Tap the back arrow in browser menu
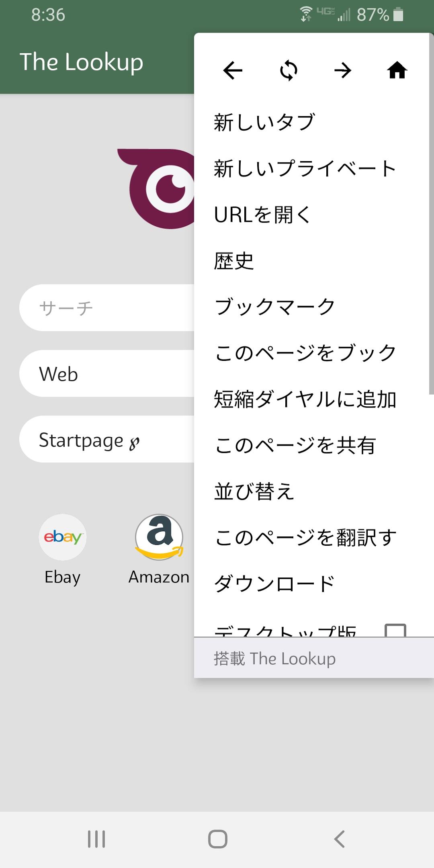The width and height of the screenshot is (434, 868). [233, 71]
